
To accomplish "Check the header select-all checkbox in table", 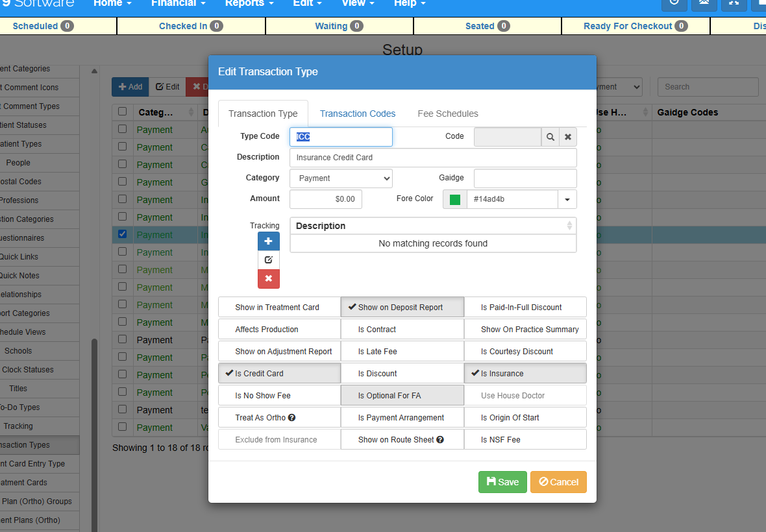I will click(123, 112).
